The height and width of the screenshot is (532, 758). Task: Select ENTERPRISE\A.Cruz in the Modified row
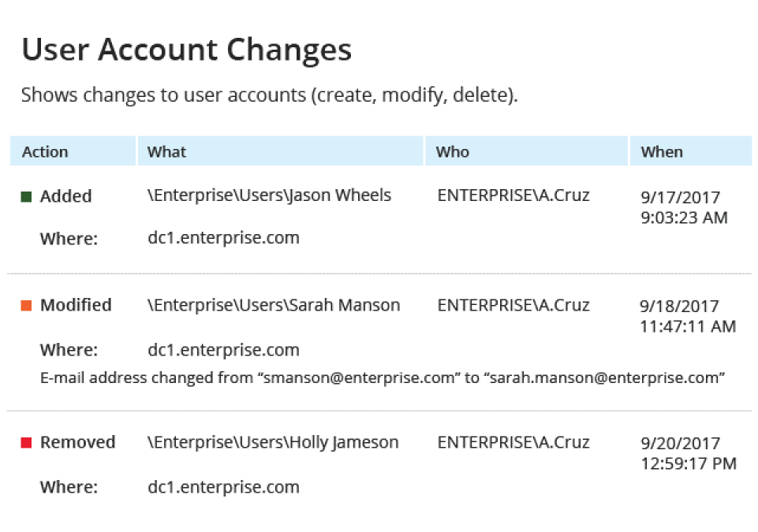(513, 305)
